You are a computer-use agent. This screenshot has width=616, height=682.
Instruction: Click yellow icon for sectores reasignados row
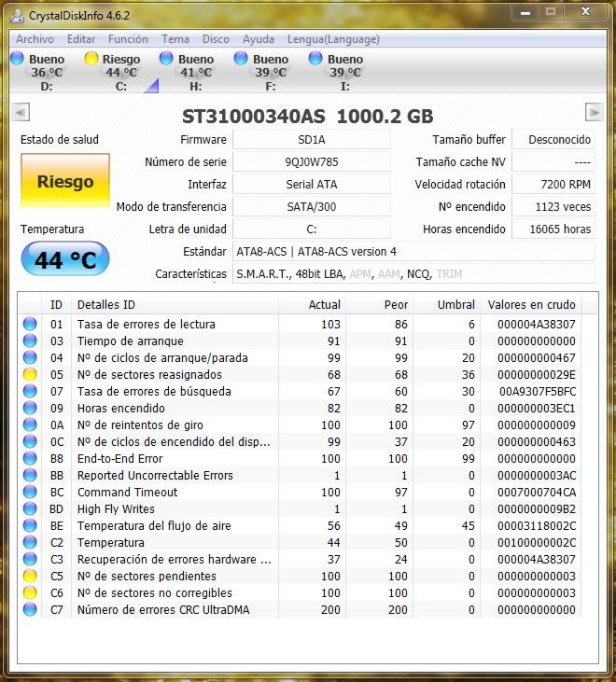coord(30,374)
